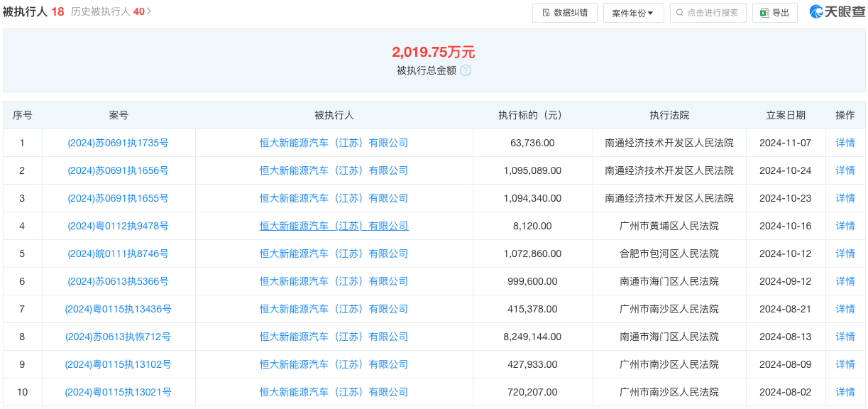
Task: Click the help icon beside 被执行总金额
Action: (x=466, y=70)
